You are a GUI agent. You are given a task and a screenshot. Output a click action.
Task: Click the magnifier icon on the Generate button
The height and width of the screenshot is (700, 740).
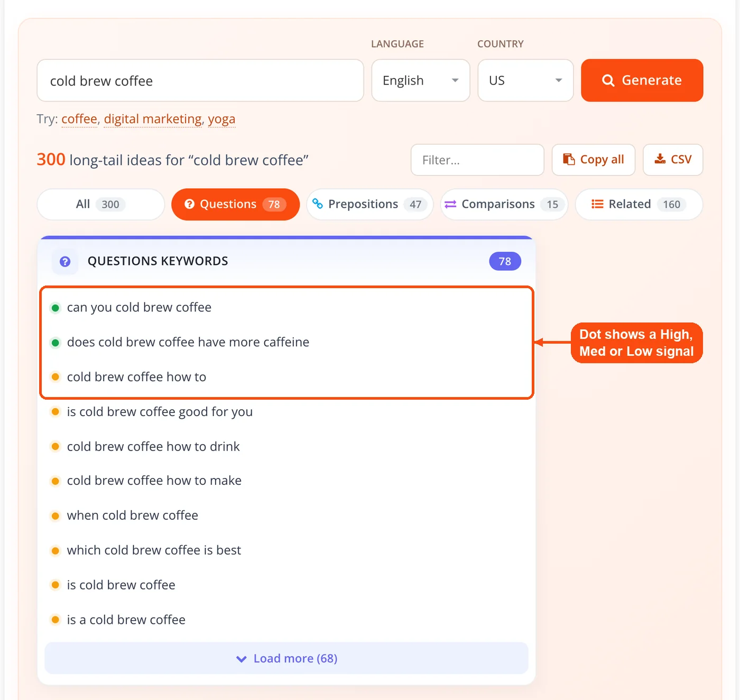coord(608,80)
